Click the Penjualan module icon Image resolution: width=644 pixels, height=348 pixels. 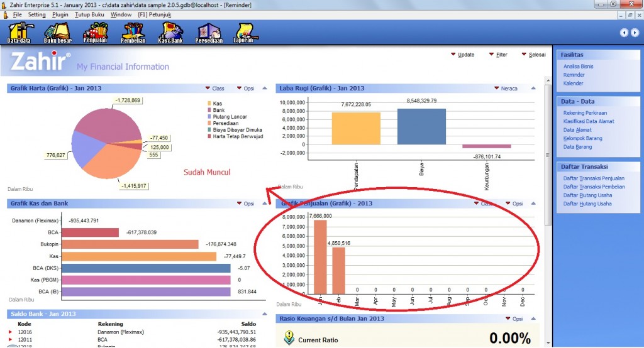95,33
